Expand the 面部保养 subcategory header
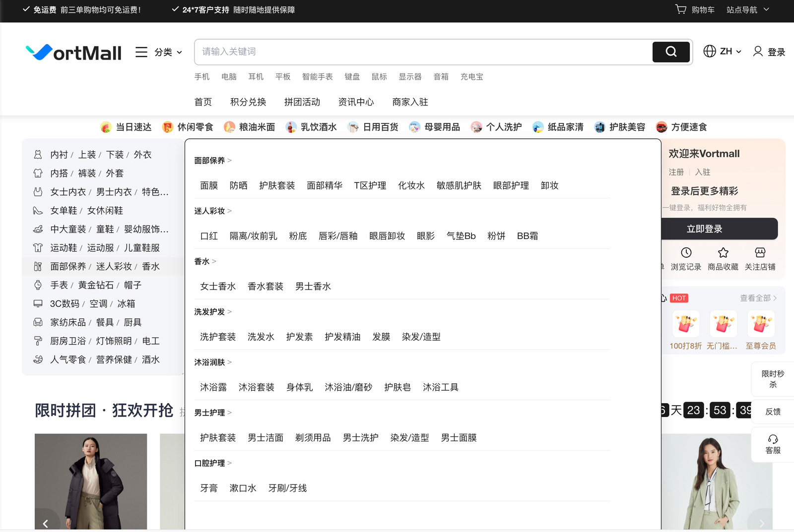 (x=212, y=161)
